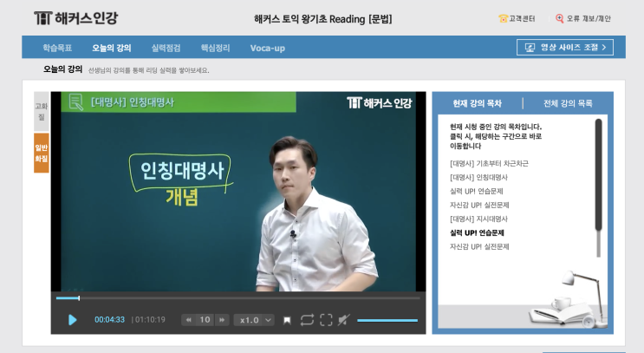Click the magnifier icon beside 오류 제보/제안
The width and height of the screenshot is (644, 353).
[x=559, y=18]
